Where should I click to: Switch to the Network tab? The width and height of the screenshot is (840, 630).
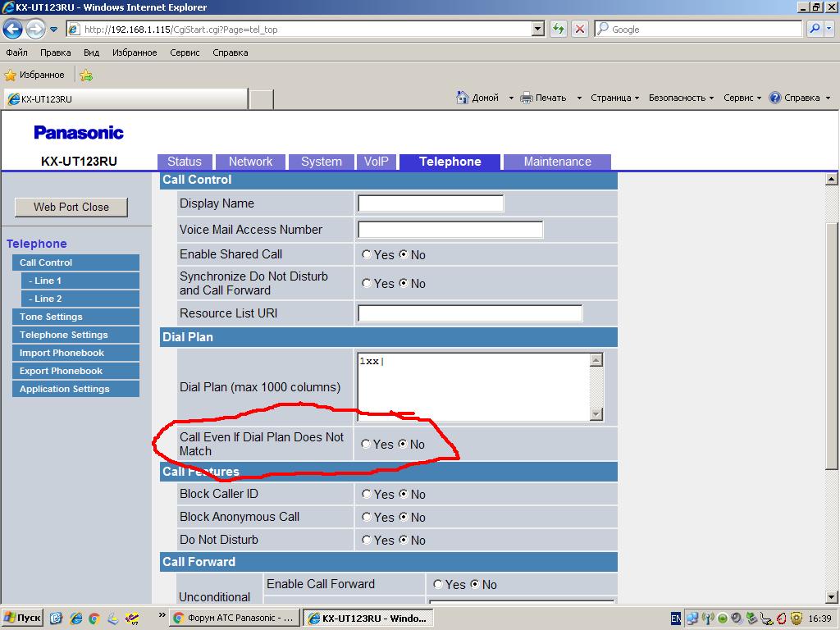point(251,162)
